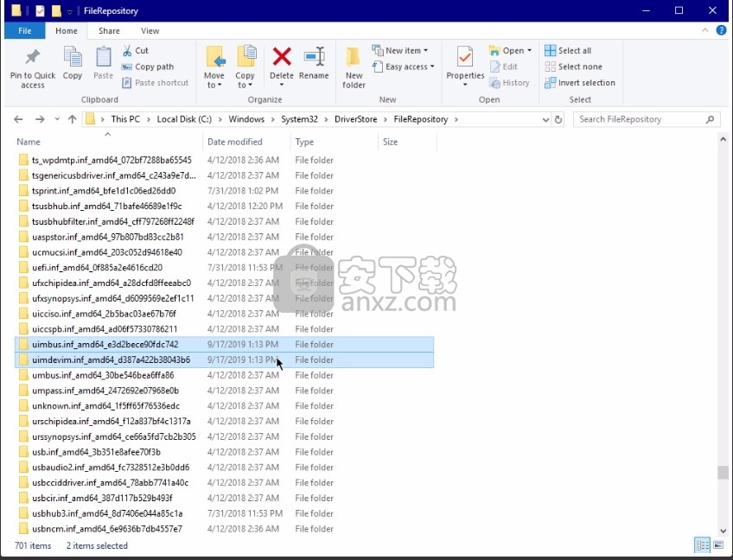Select uimdevim.inf_amd64_d387a422b38043b6 folder

pos(225,360)
